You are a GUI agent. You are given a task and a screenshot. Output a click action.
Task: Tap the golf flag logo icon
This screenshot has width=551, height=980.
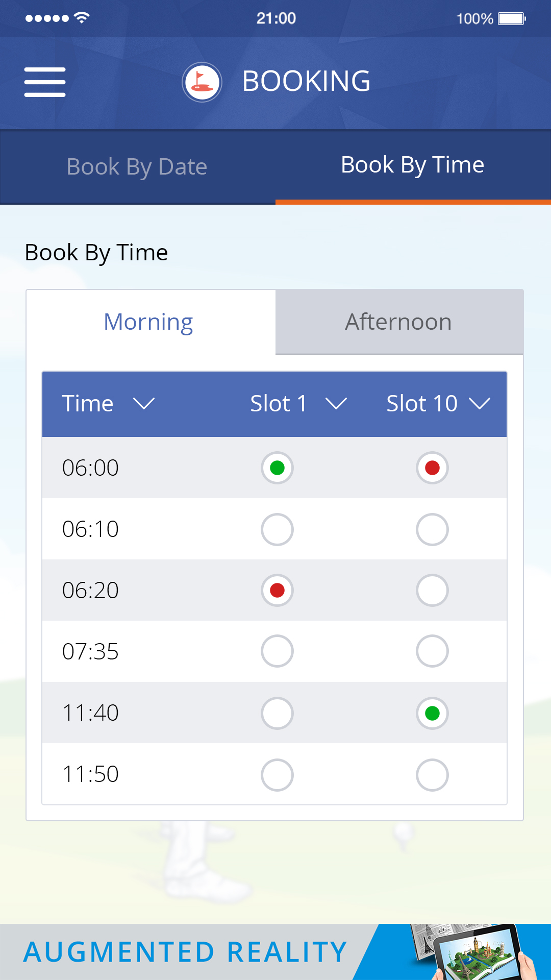pos(202,82)
